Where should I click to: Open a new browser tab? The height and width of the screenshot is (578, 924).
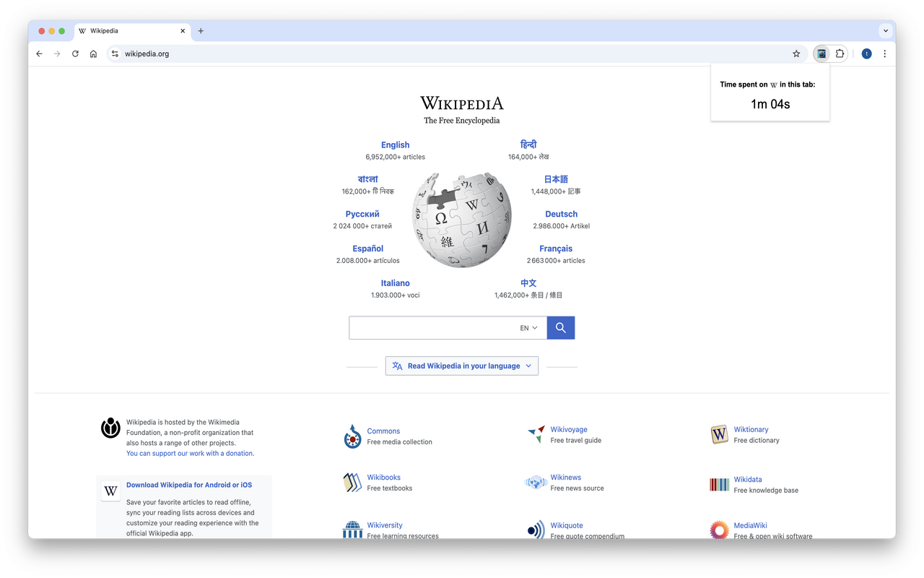201,31
